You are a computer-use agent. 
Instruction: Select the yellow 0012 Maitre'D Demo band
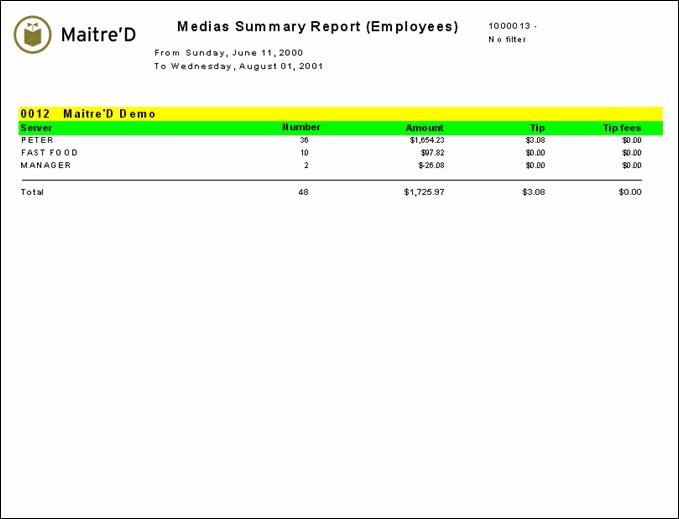pyautogui.click(x=340, y=114)
